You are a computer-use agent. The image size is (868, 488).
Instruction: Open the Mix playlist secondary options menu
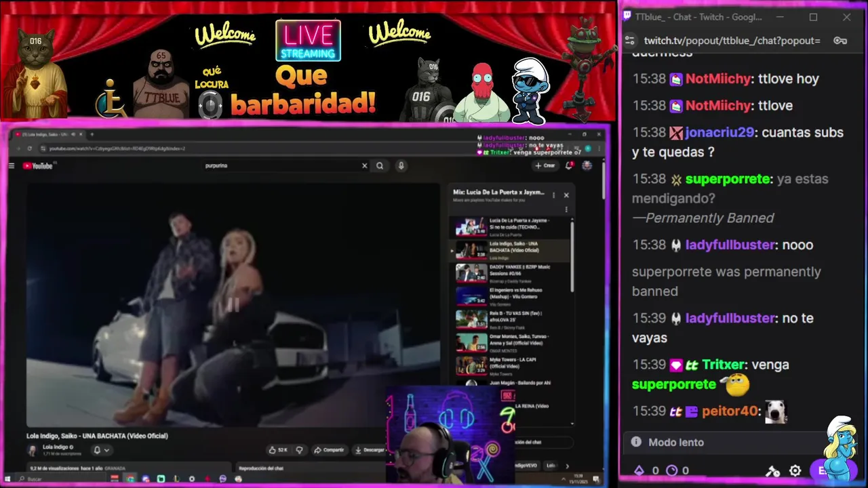(x=566, y=209)
